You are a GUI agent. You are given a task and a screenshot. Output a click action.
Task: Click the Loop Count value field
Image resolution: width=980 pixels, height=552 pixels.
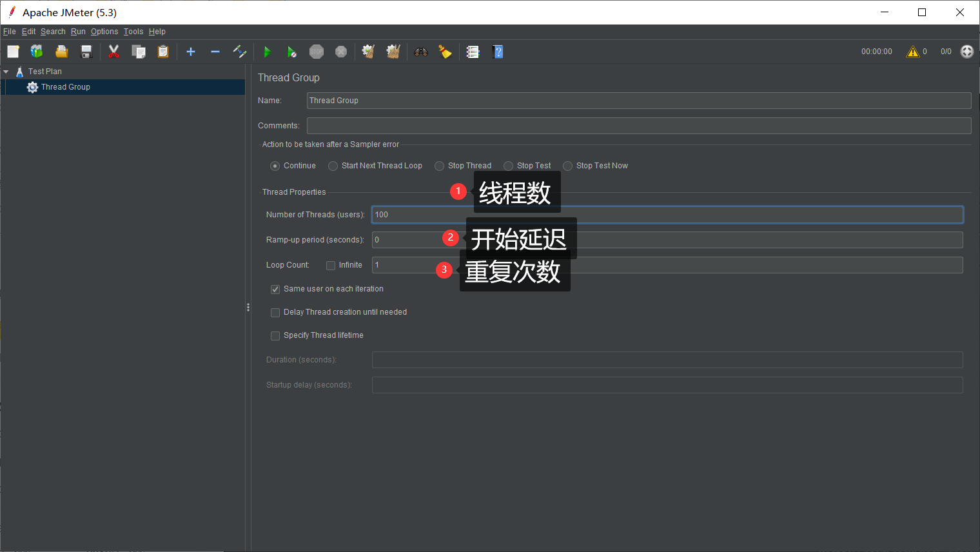pyautogui.click(x=667, y=265)
